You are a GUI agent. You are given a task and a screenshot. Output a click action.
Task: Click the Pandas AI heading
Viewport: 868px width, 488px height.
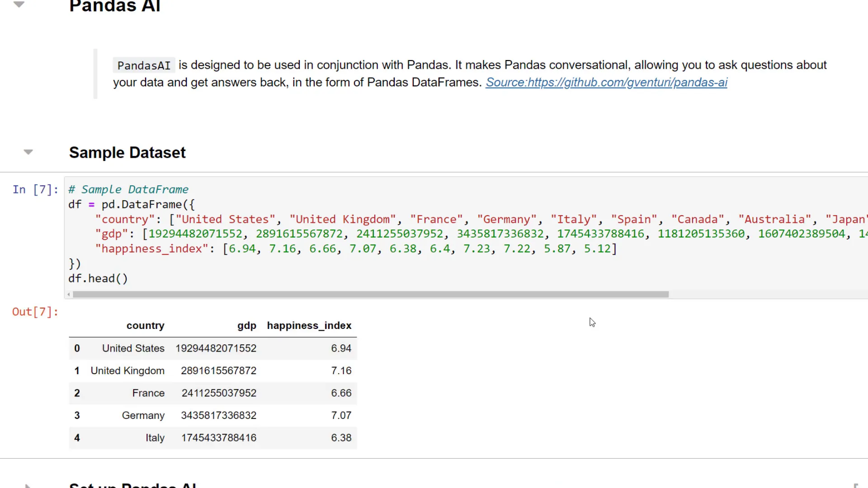coord(114,6)
